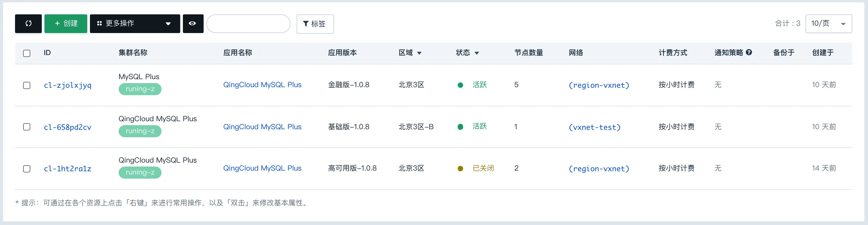Click green status dot for cl-658pd2cv
868x225 pixels.
(460, 127)
